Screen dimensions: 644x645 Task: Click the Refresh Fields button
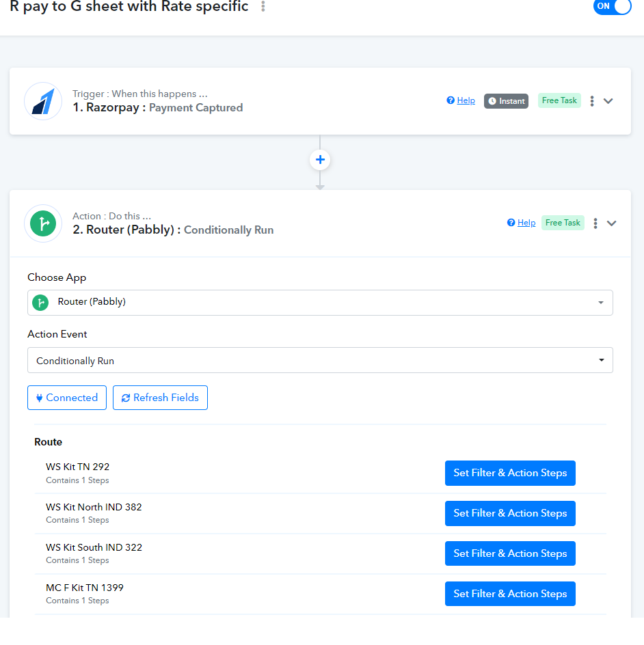[160, 398]
